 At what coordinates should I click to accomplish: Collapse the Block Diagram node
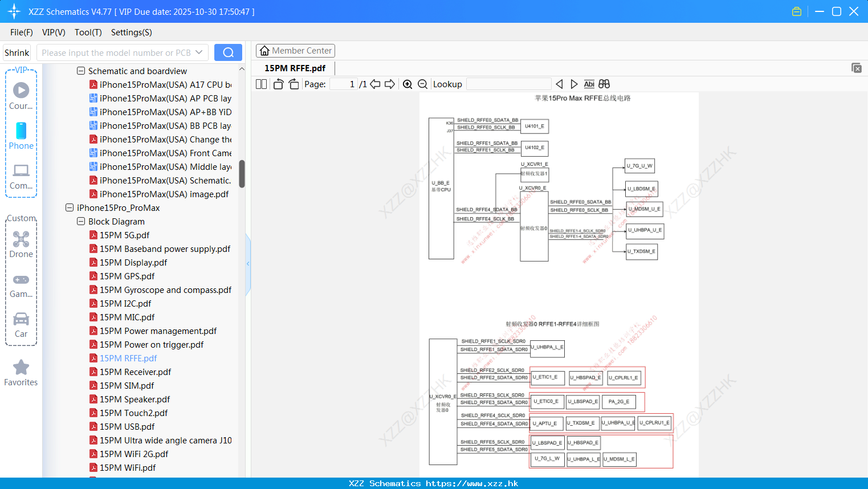pyautogui.click(x=81, y=222)
